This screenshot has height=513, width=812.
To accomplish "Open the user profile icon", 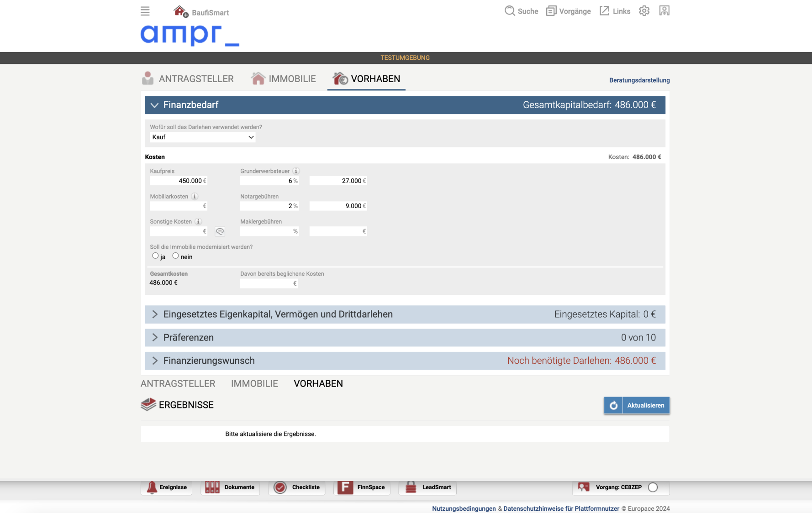I will (x=664, y=11).
